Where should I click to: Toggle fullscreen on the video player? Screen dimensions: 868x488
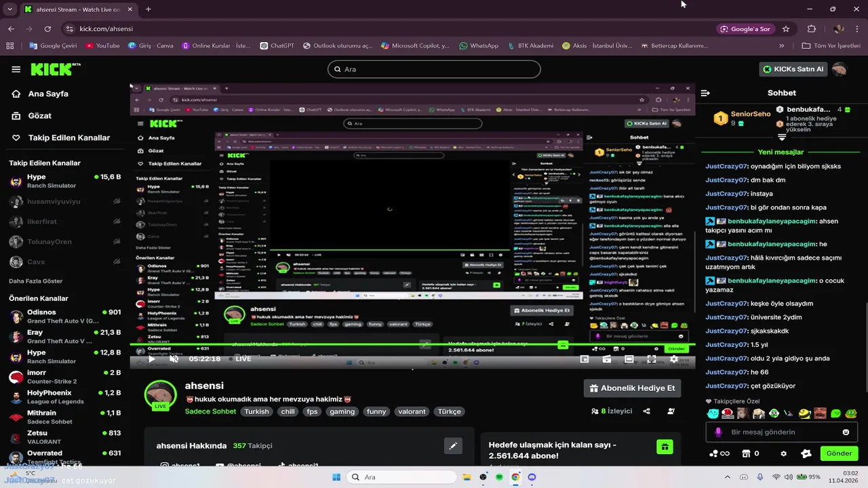(x=651, y=359)
